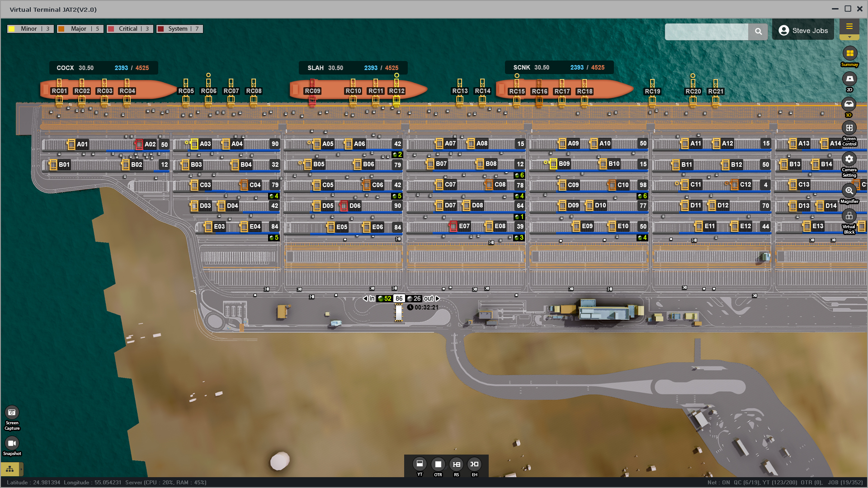Switch to 3D view mode
Screen dimensions: 868x488
point(849,104)
